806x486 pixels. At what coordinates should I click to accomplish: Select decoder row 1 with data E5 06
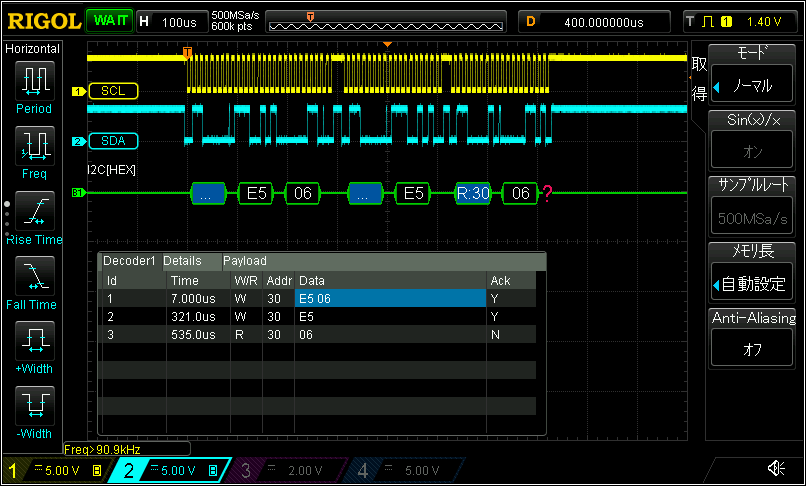coord(317,298)
